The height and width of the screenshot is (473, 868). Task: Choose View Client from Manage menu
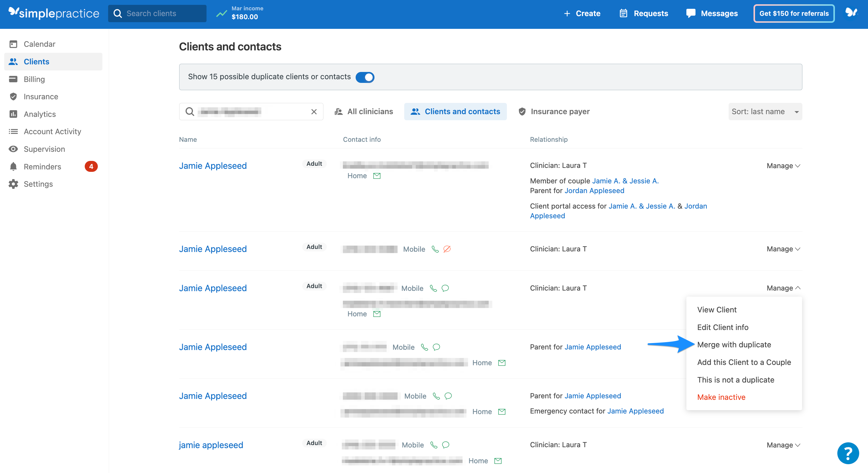[x=717, y=310]
